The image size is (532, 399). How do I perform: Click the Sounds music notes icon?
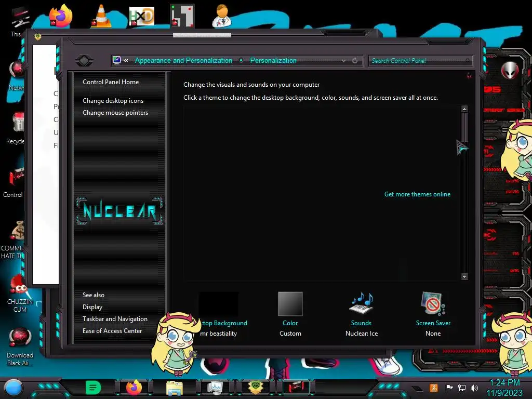click(x=362, y=303)
